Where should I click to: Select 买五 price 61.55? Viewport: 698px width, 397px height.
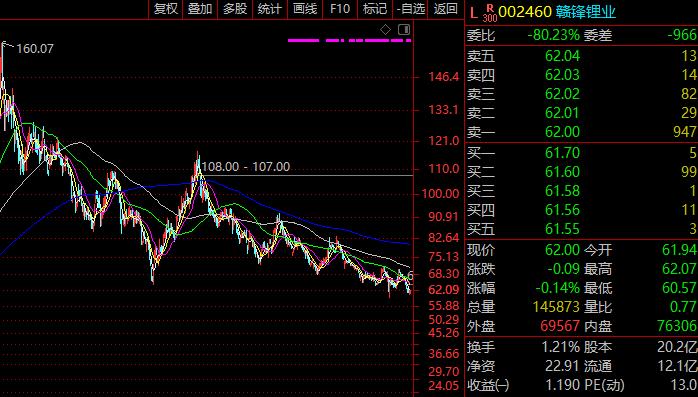(562, 229)
